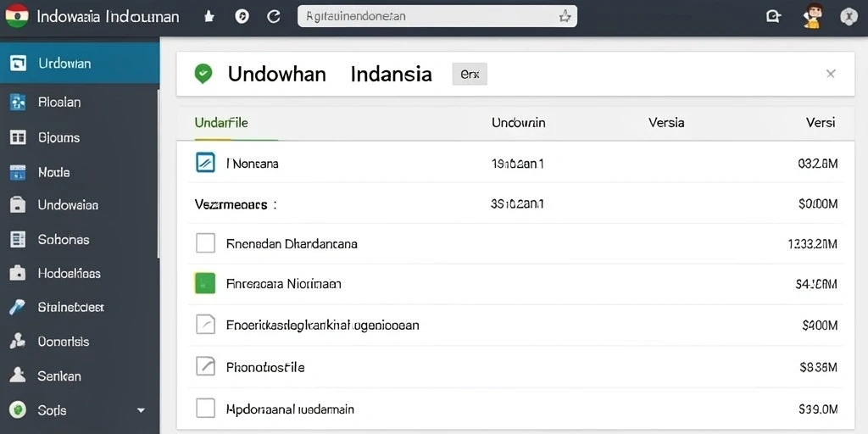This screenshot has width=868, height=434.
Task: Sort by Versia column header
Action: click(666, 123)
